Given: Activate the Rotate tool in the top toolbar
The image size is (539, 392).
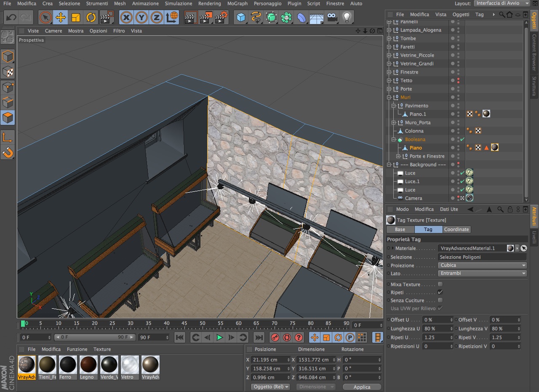Looking at the screenshot, I should tap(91, 18).
